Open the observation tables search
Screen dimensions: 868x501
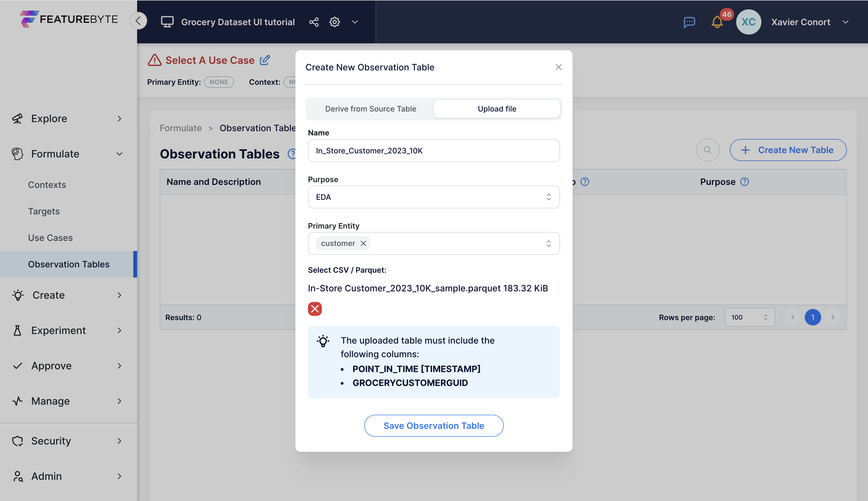[x=707, y=150]
